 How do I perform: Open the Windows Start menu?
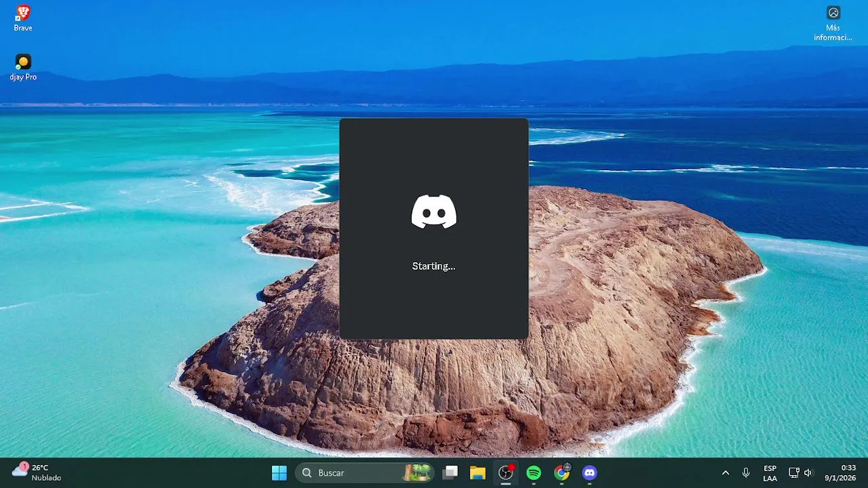(x=279, y=473)
